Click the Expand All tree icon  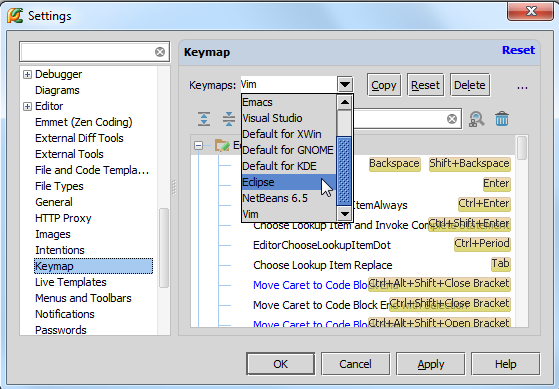(204, 119)
